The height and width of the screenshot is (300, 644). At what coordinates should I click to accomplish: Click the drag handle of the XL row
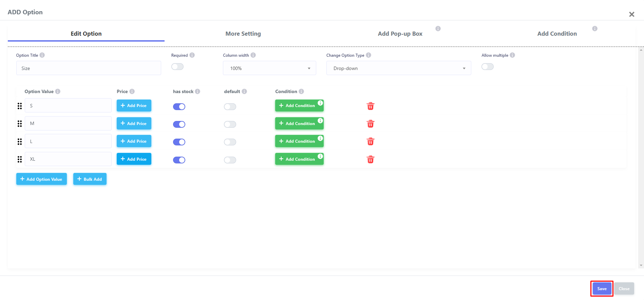20,159
